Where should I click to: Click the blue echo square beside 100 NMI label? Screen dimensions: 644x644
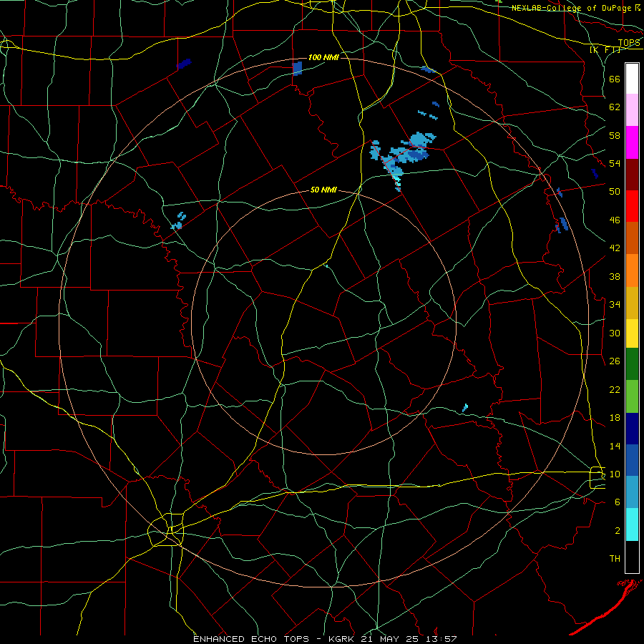[x=298, y=68]
